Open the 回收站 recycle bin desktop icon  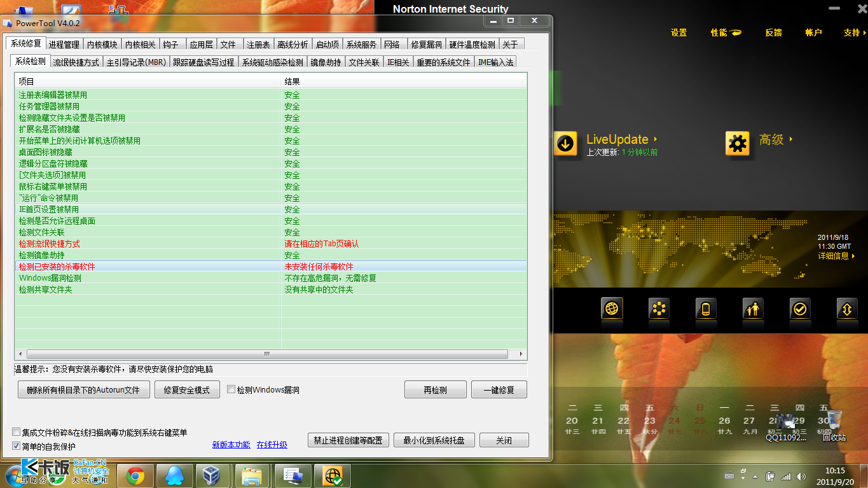pos(834,426)
